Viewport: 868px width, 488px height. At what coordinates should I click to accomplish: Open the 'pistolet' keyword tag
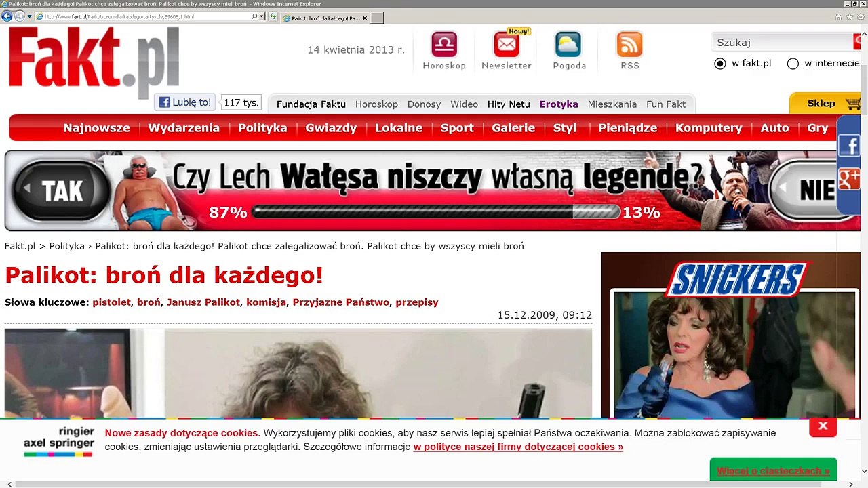point(111,302)
